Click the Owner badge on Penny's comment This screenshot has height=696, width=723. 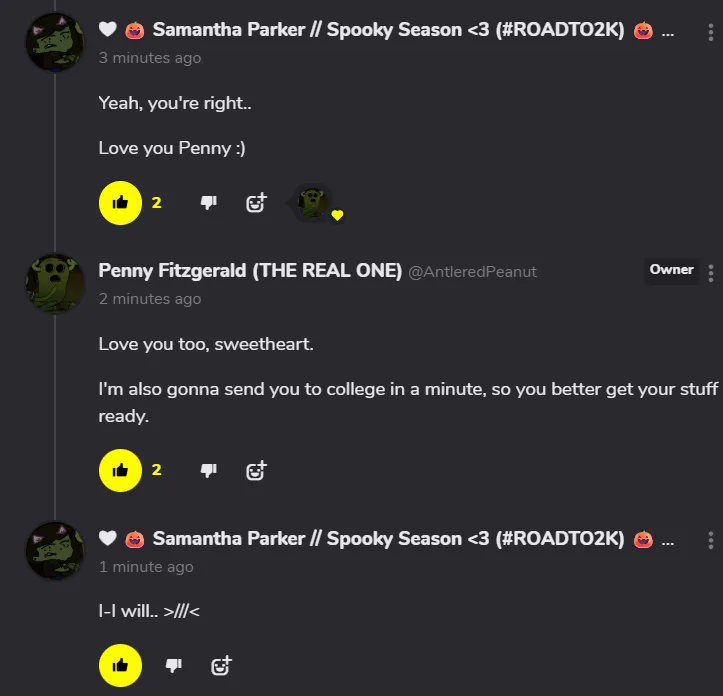[x=671, y=270]
